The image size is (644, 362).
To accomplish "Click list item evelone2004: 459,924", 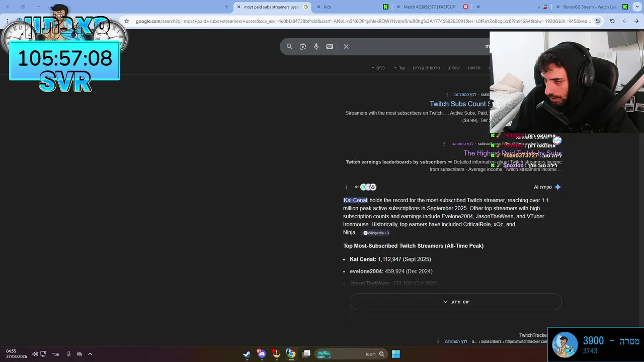I will 391,271.
